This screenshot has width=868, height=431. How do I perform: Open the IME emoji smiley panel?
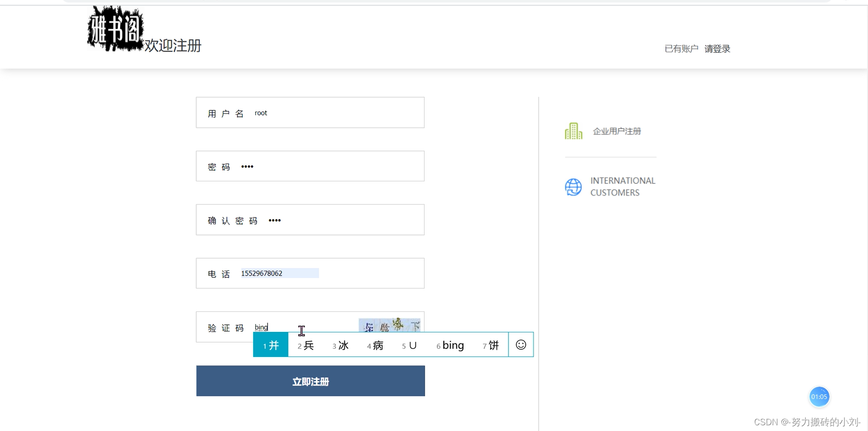(521, 344)
